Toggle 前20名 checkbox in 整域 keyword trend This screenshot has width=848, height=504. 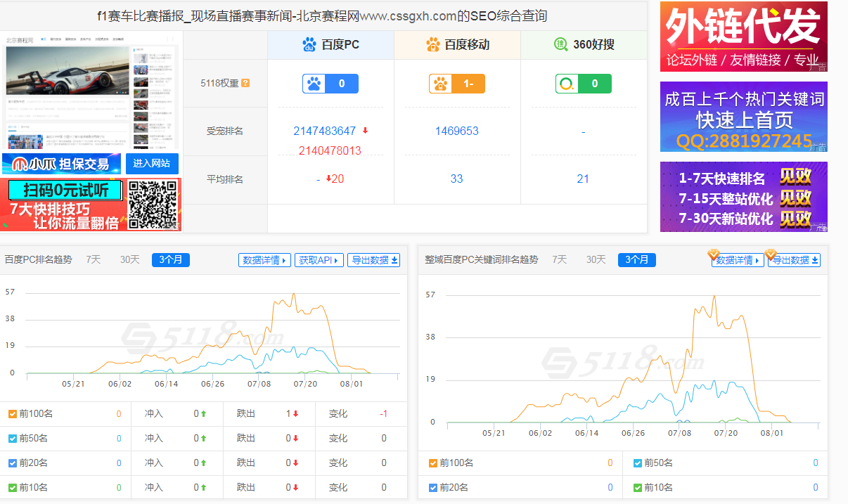(433, 488)
